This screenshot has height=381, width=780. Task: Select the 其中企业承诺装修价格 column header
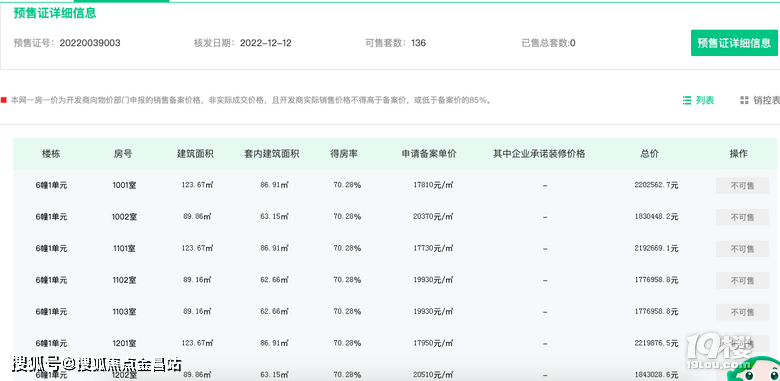coord(539,154)
